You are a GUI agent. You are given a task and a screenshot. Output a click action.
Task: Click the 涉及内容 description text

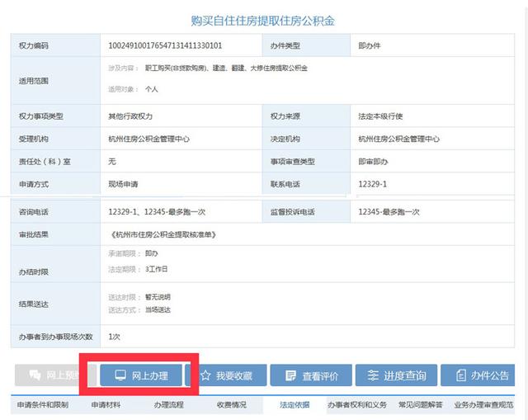226,68
